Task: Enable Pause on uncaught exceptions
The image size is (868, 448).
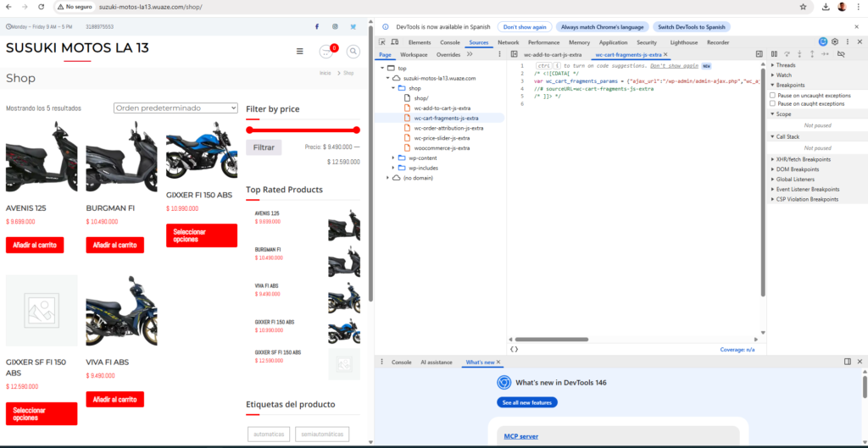Action: 773,96
